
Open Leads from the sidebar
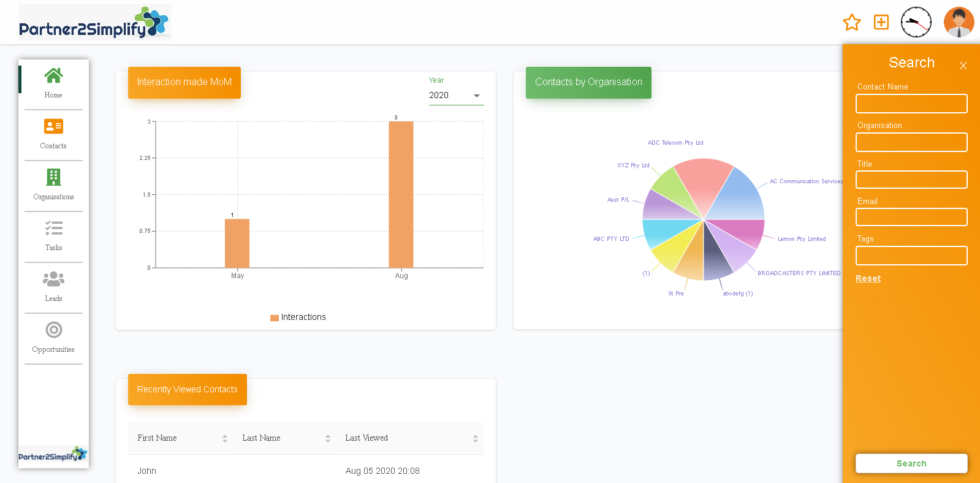pos(53,287)
